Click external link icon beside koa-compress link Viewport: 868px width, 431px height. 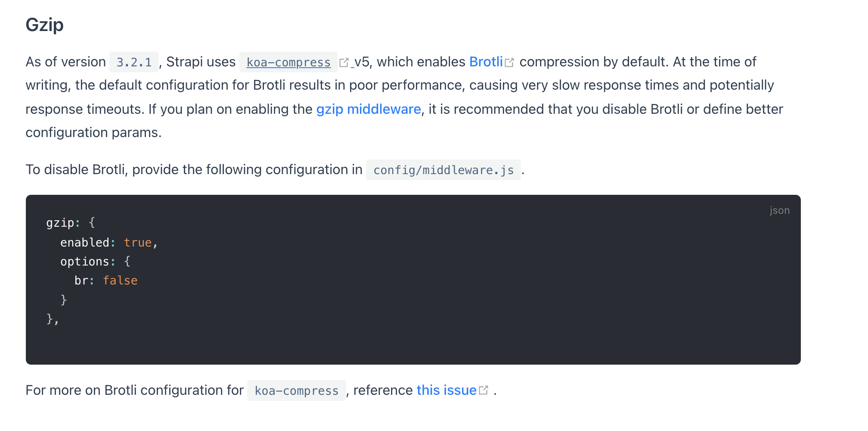[344, 62]
